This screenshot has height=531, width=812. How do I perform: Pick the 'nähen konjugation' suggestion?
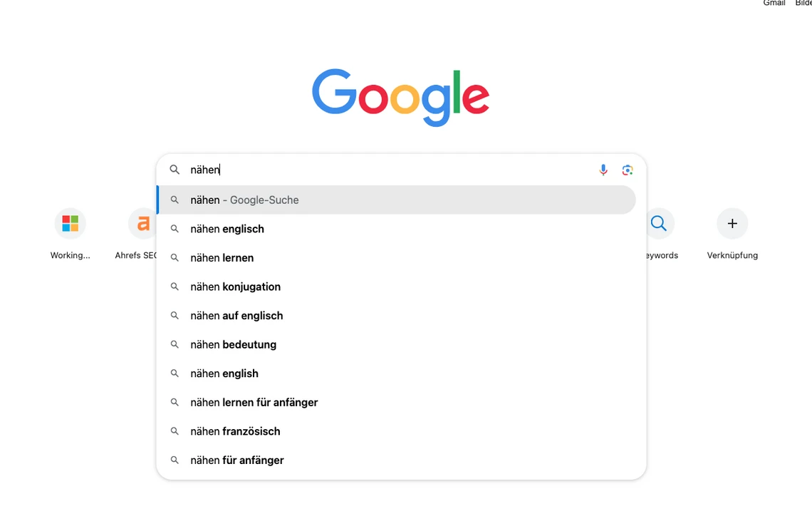pyautogui.click(x=236, y=287)
